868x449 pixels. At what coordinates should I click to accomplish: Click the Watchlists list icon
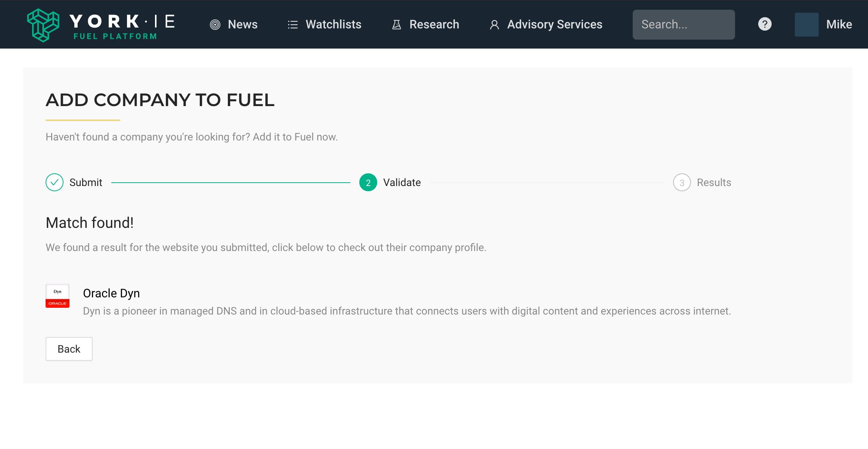coord(293,25)
